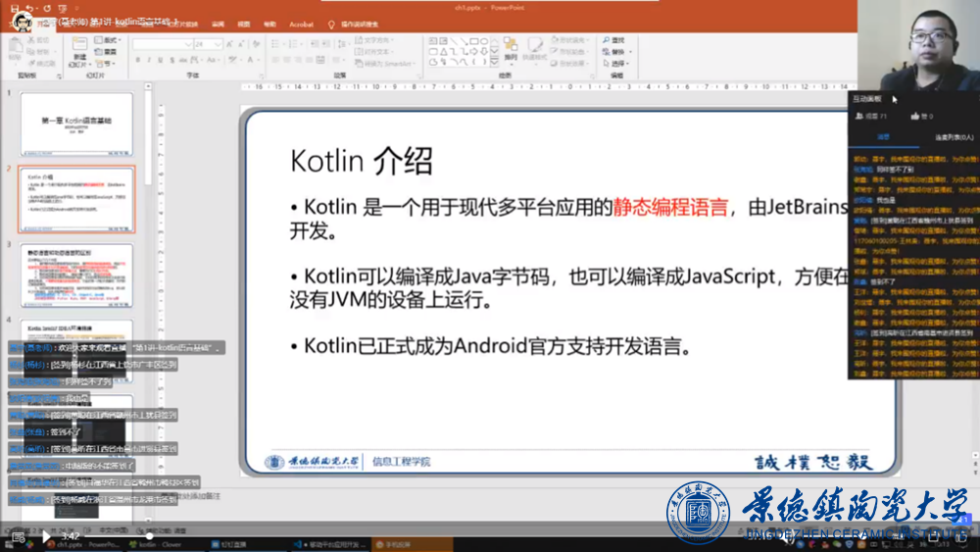Click the clear formatting eraser icon
The height and width of the screenshot is (552, 980).
(x=256, y=44)
